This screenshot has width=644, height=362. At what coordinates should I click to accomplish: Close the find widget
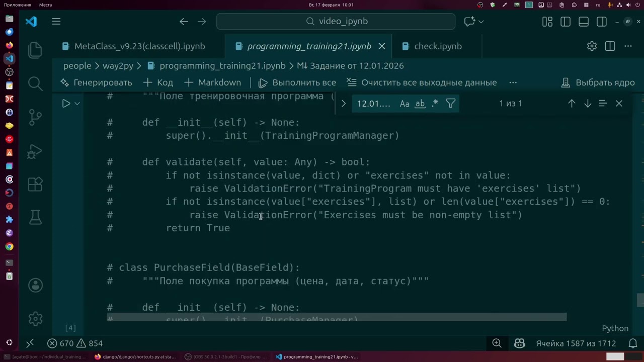pos(619,104)
